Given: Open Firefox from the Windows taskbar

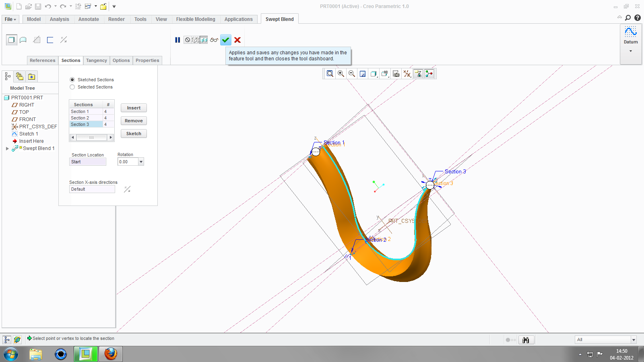Looking at the screenshot, I should 111,354.
